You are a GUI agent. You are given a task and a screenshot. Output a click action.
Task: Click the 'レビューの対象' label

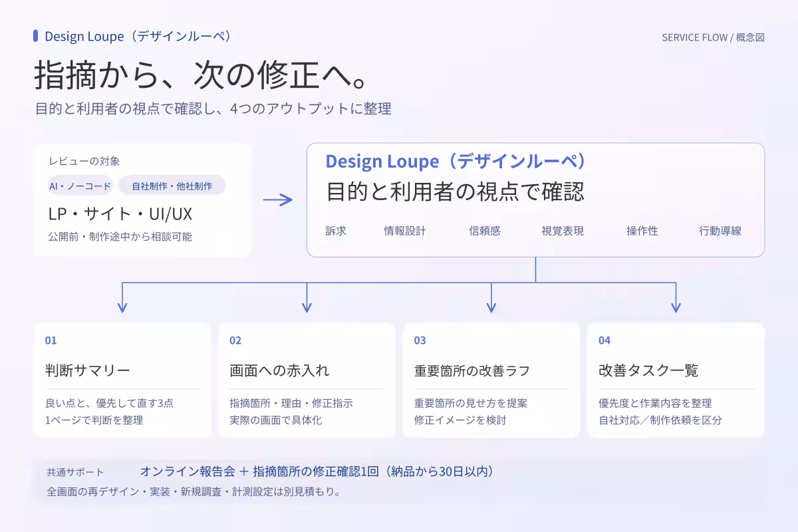pyautogui.click(x=84, y=161)
